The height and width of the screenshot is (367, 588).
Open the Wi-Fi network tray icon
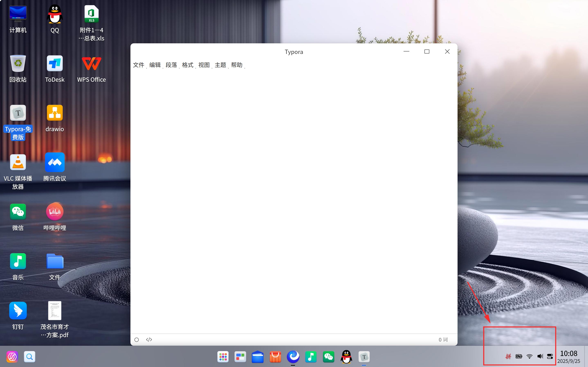point(530,356)
